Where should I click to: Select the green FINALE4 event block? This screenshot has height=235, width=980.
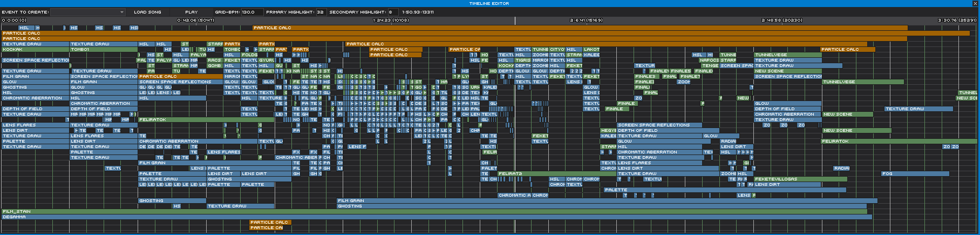click(x=659, y=71)
